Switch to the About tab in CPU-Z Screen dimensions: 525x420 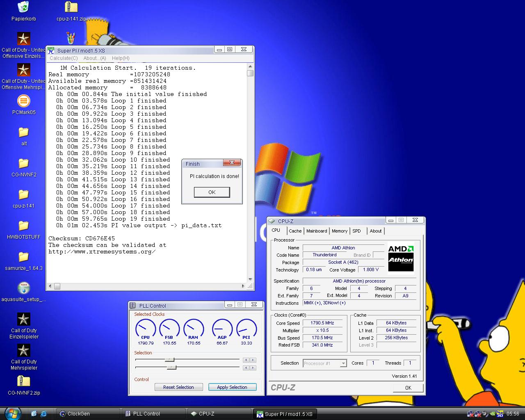point(375,231)
